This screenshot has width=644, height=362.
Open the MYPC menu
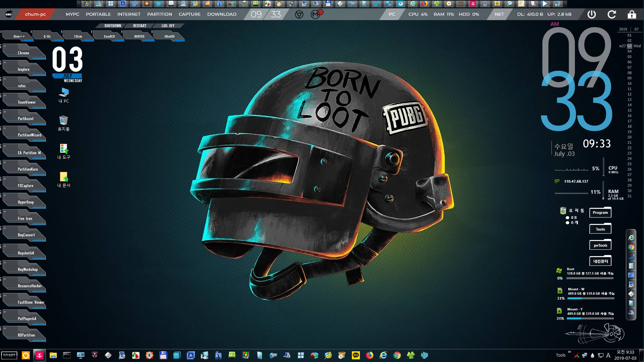(x=72, y=14)
